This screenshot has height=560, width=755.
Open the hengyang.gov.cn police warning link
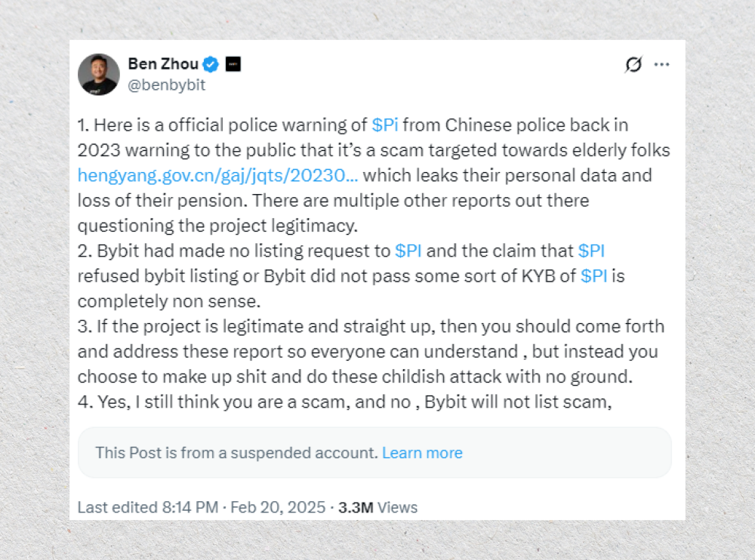click(x=218, y=176)
